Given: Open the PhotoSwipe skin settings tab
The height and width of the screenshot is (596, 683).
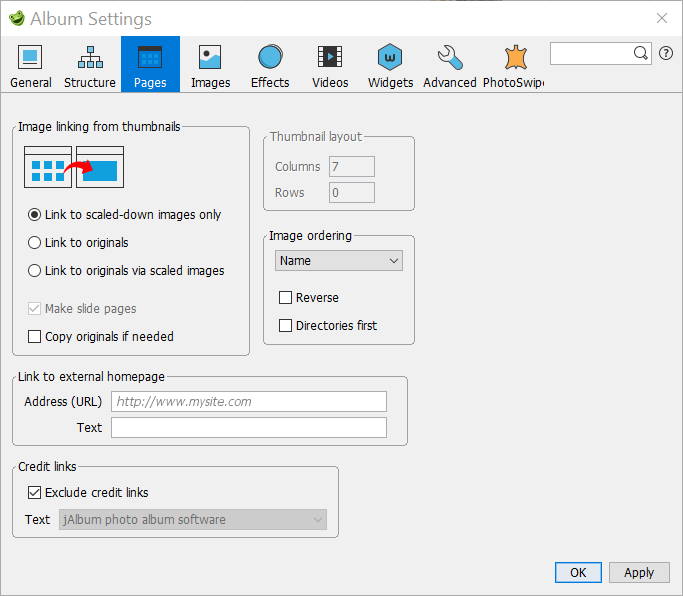Looking at the screenshot, I should tap(513, 65).
